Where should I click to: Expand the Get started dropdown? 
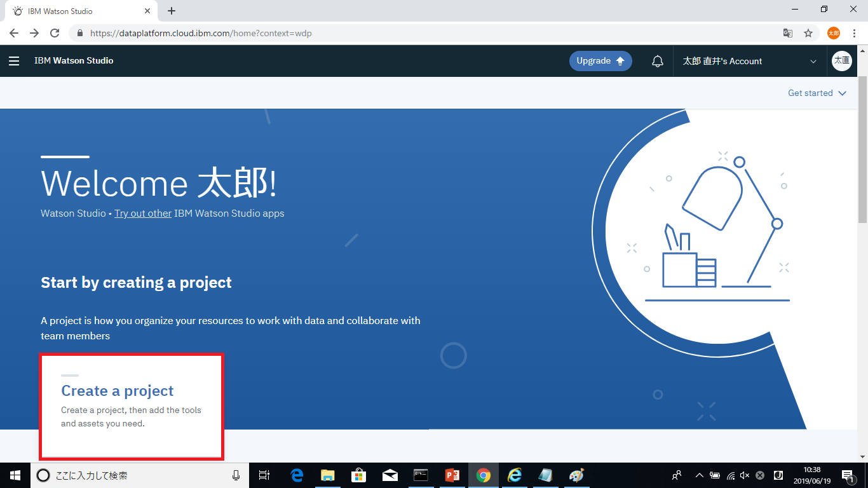click(x=817, y=93)
